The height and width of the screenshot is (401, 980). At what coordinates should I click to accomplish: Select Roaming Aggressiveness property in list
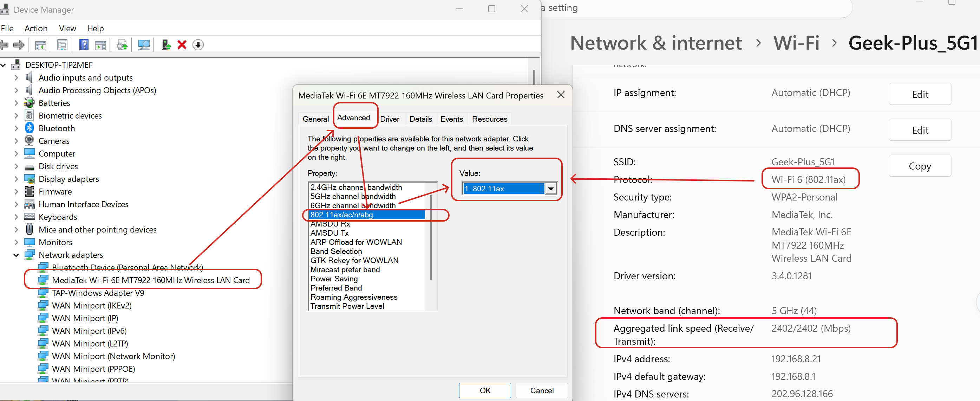353,297
